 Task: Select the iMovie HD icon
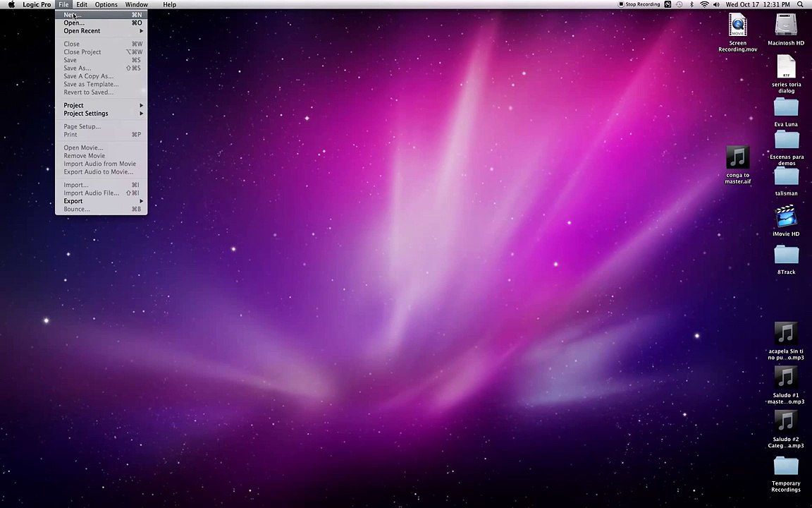(x=786, y=221)
